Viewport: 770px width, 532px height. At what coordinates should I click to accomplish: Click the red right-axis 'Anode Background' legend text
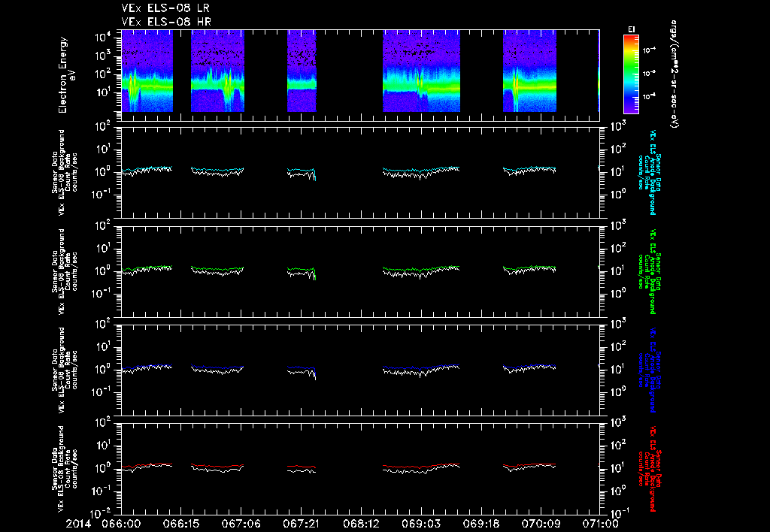653,469
